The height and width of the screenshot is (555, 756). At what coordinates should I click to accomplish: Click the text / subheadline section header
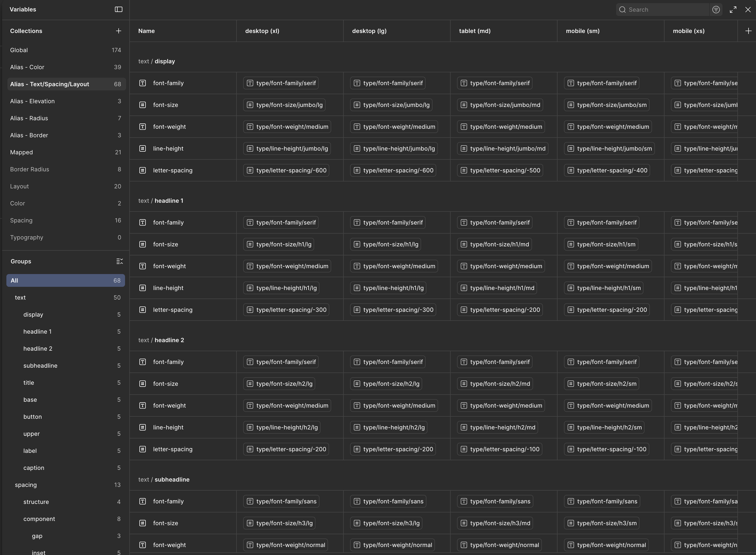(x=164, y=479)
